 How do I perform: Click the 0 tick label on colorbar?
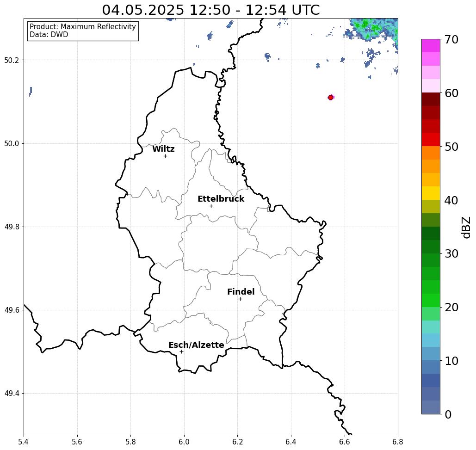tap(448, 414)
